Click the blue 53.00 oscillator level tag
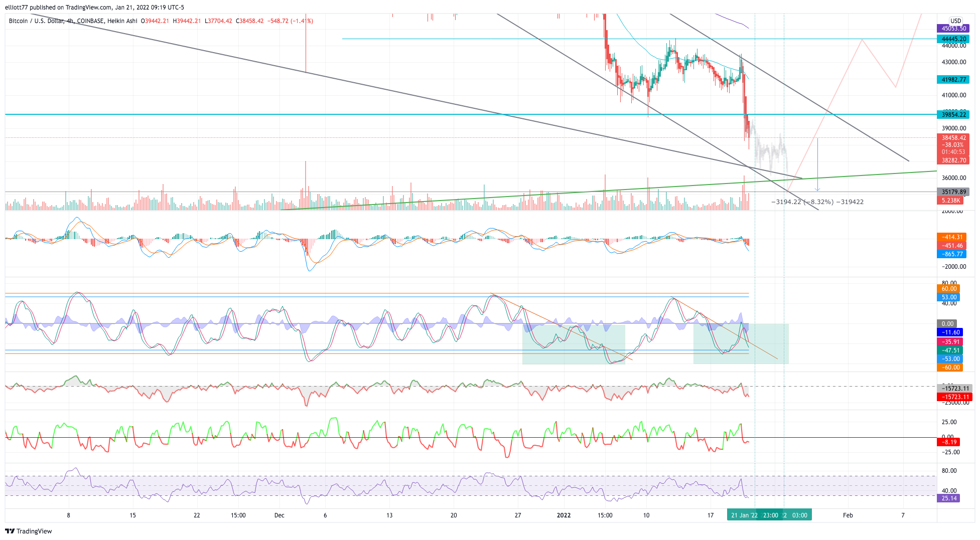This screenshot has height=540, width=980. coord(948,297)
